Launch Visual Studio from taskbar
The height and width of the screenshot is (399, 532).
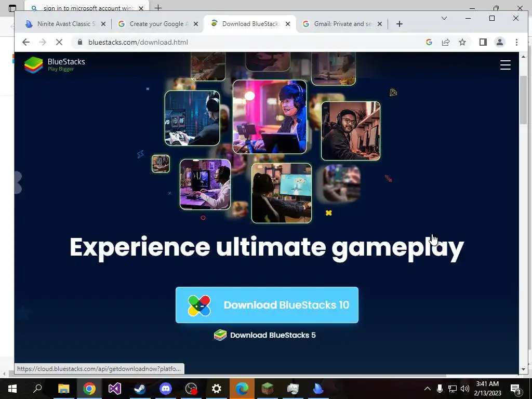(x=115, y=389)
